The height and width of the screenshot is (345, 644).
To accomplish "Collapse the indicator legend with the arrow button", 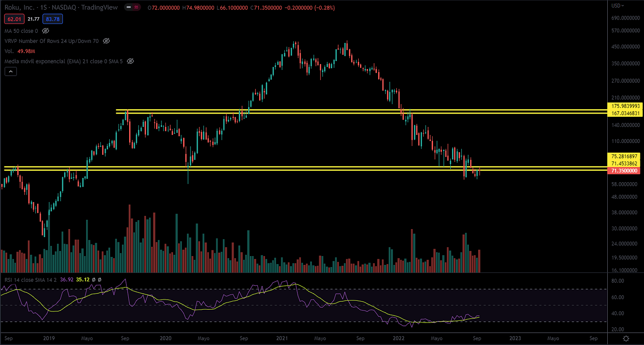I will click(11, 71).
